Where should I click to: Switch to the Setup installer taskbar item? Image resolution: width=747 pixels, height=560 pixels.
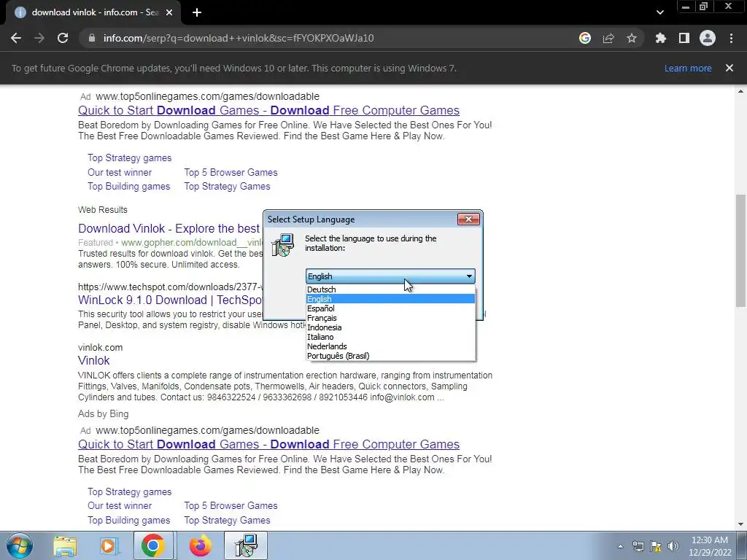[x=247, y=545]
